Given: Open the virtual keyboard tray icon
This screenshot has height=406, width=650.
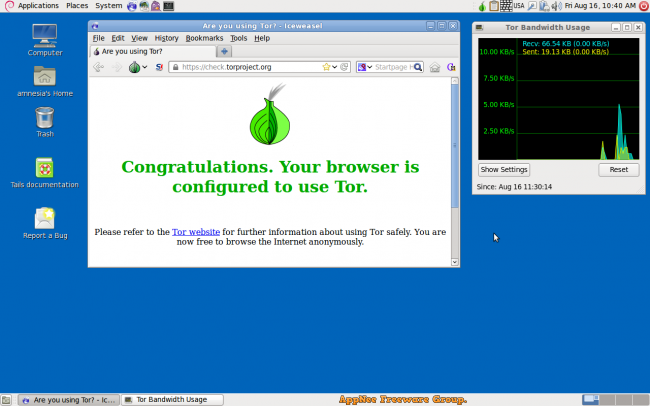Looking at the screenshot, I should [x=506, y=6].
